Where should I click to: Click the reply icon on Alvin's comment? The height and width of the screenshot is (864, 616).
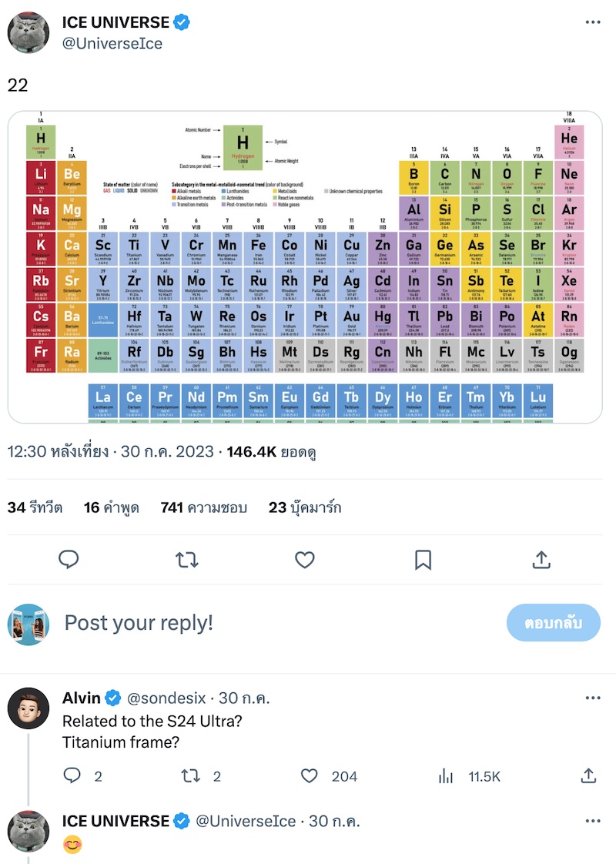(72, 776)
